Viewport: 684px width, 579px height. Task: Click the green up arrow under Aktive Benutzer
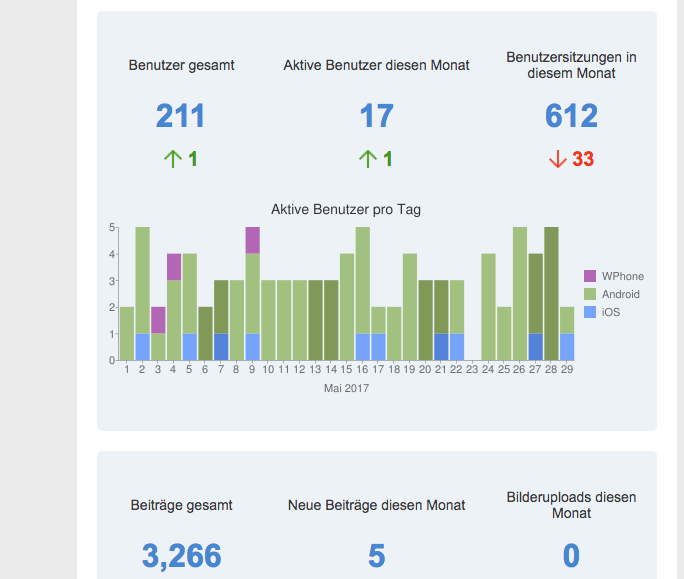tap(367, 159)
